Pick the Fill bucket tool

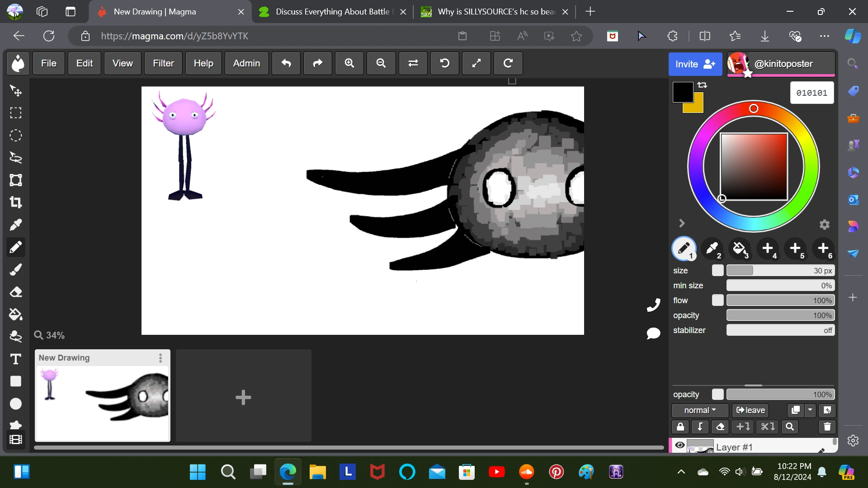pos(16,314)
